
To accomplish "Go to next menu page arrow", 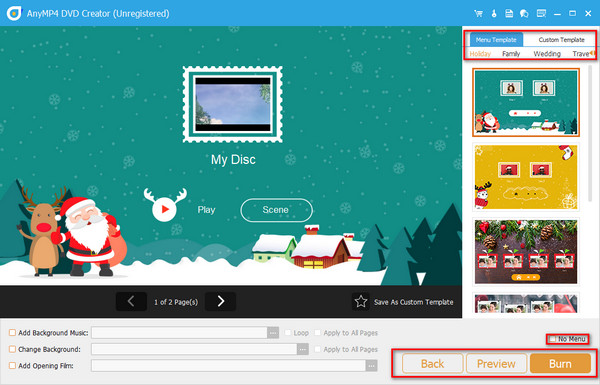I will click(x=220, y=302).
